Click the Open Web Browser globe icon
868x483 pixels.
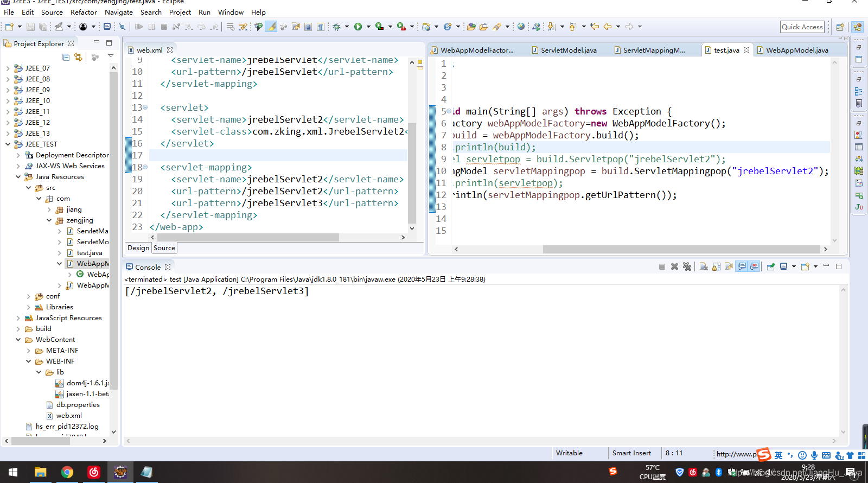[521, 26]
